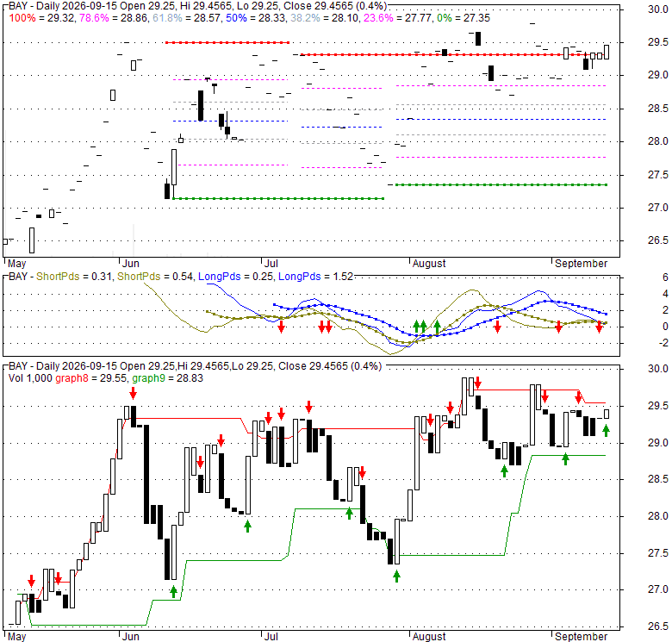Viewport: 672px width, 642px height.
Task: Click the green 0% Fibonacci line at 27.35
Action: [x=501, y=184]
